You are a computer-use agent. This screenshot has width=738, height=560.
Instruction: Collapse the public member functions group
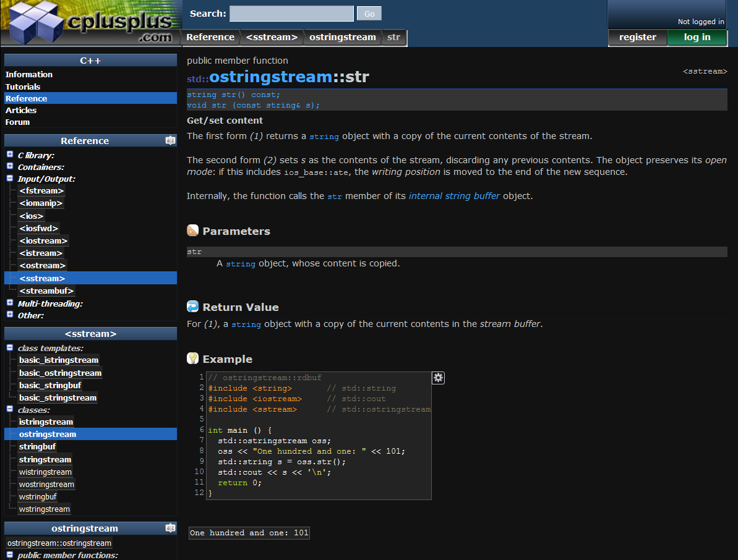tap(9, 555)
